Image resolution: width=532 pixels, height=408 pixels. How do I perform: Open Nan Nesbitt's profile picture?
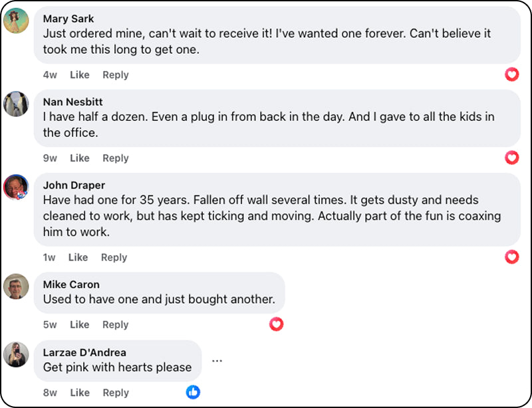point(16,104)
